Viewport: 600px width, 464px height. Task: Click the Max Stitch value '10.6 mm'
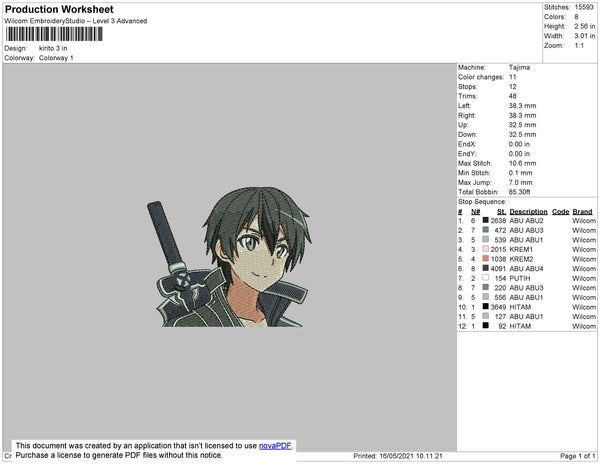(x=522, y=163)
